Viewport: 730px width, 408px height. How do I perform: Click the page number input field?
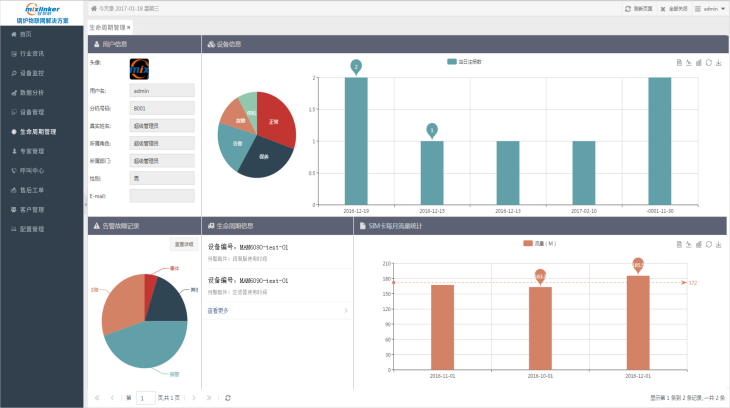146,398
